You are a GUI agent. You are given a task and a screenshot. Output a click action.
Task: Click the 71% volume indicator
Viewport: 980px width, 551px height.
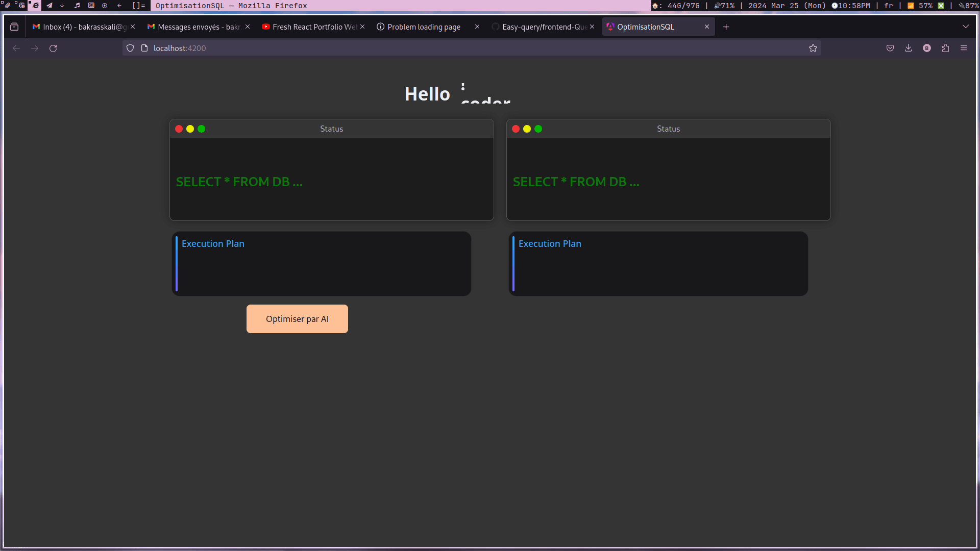pos(724,6)
